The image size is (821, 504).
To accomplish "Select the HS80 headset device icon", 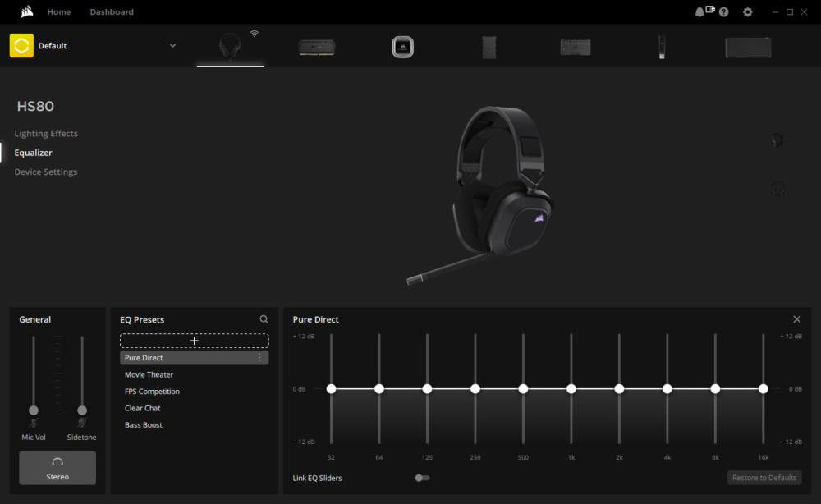I will tap(230, 45).
